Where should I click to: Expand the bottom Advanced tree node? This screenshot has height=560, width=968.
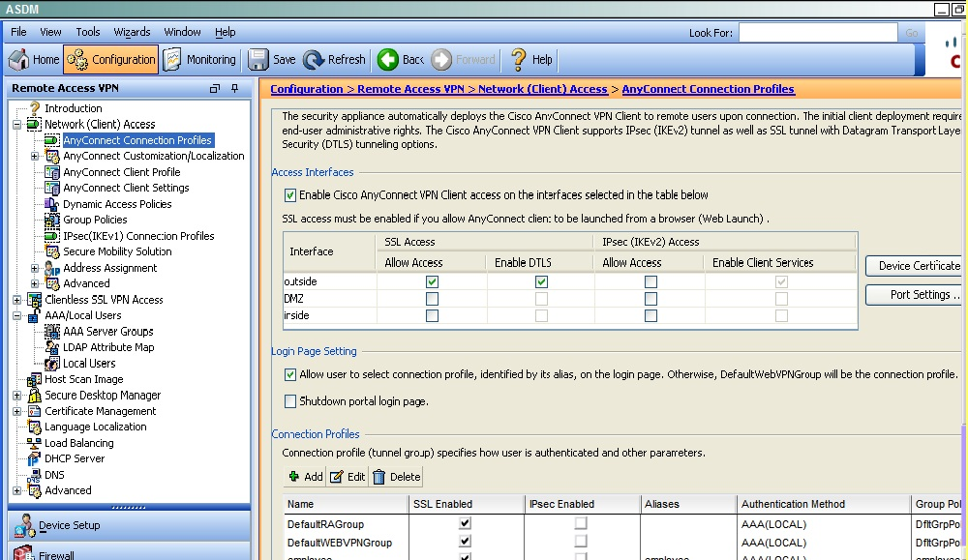tap(17, 491)
